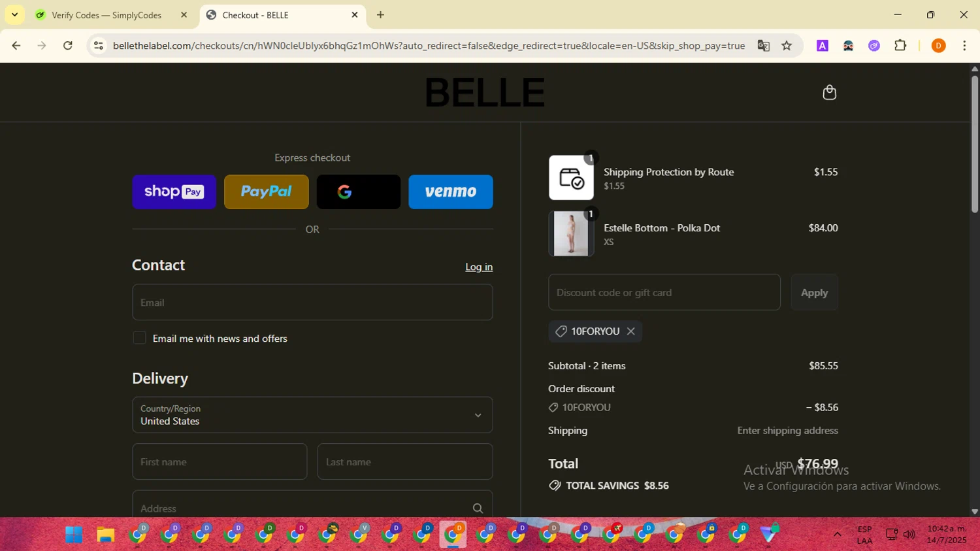The image size is (980, 551).
Task: Go back to the previous page
Action: 16,46
